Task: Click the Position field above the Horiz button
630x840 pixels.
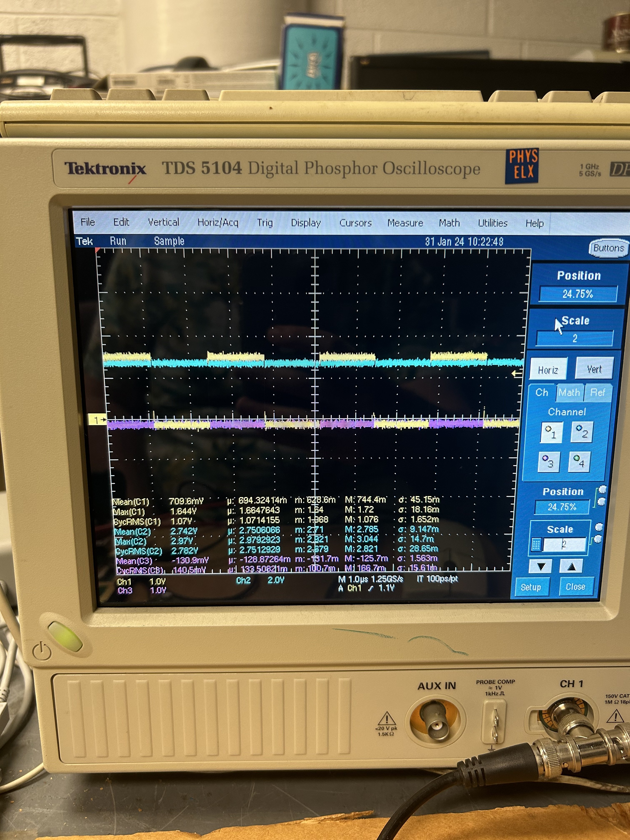Action: click(578, 294)
